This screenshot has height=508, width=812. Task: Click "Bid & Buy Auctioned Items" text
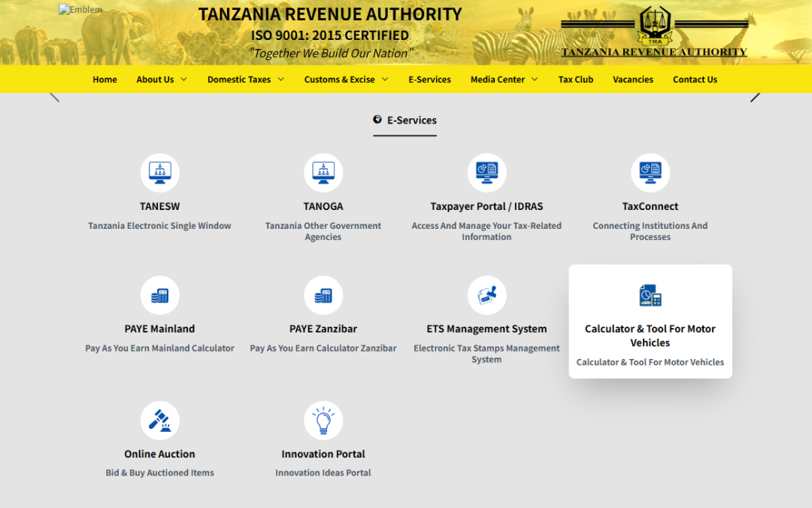coord(159,473)
